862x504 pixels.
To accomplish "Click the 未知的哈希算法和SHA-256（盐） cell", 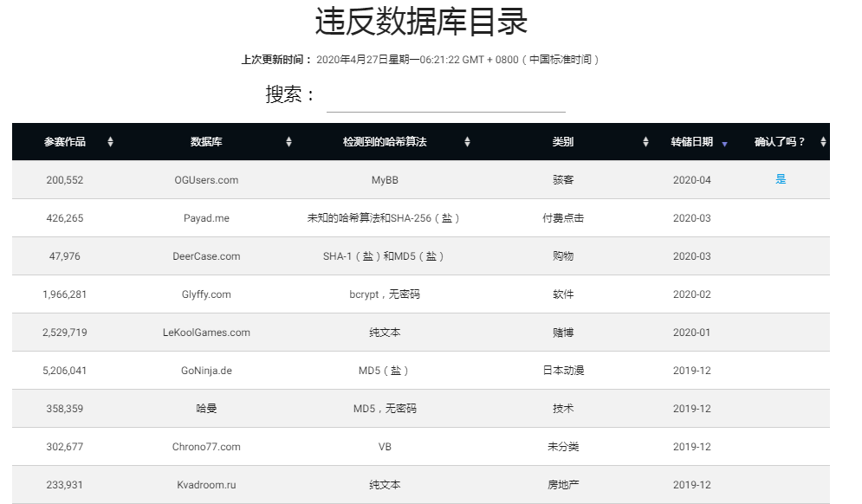I will coord(384,218).
